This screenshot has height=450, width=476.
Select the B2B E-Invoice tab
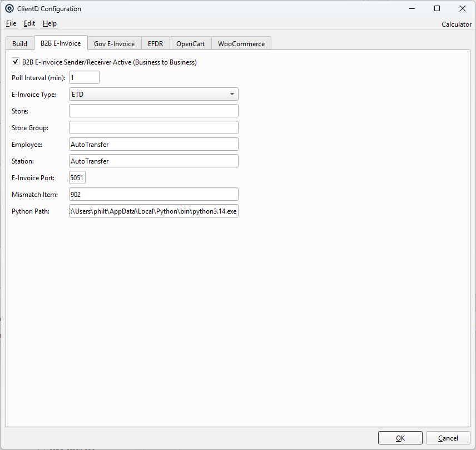coord(61,43)
